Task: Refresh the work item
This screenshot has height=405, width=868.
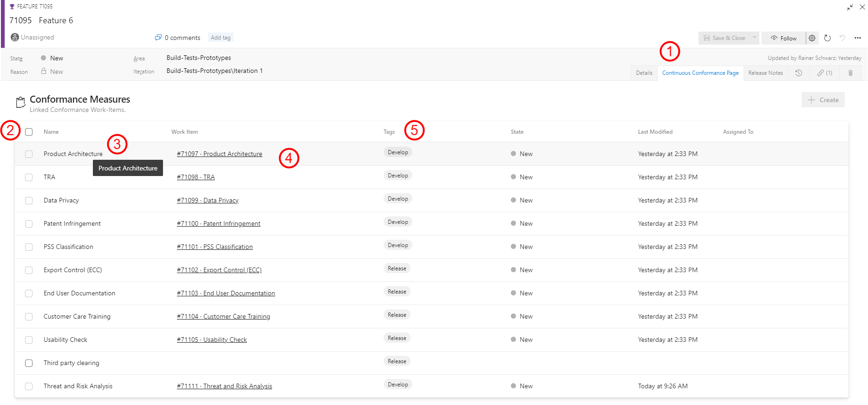Action: tap(827, 38)
